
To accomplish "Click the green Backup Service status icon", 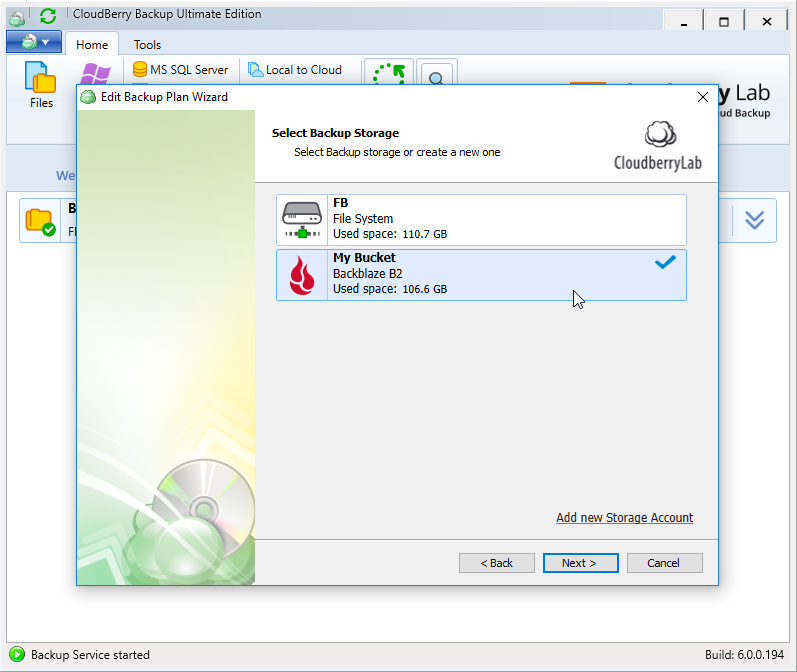I will click(17, 654).
